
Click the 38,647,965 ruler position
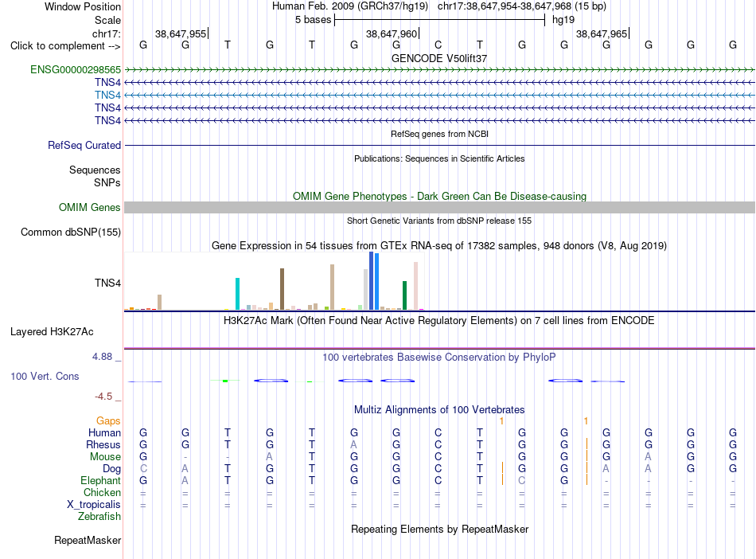click(x=602, y=33)
